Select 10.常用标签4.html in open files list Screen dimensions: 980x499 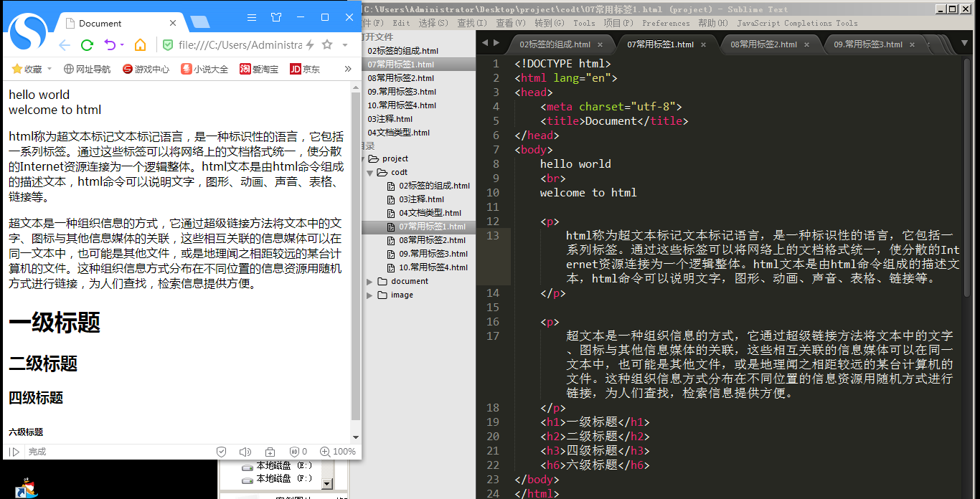pyautogui.click(x=402, y=105)
